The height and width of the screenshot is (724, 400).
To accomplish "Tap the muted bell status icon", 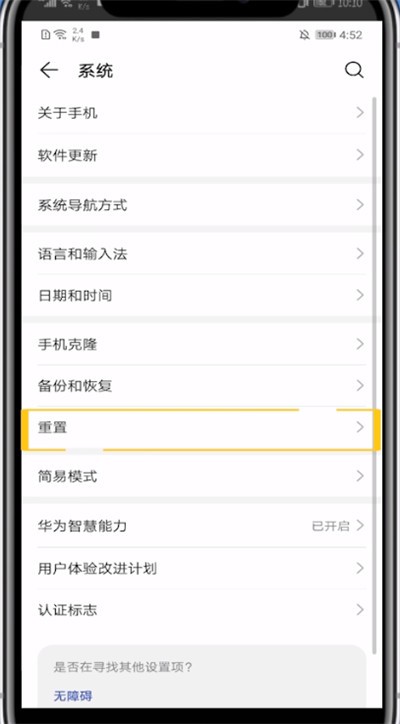I will click(304, 35).
